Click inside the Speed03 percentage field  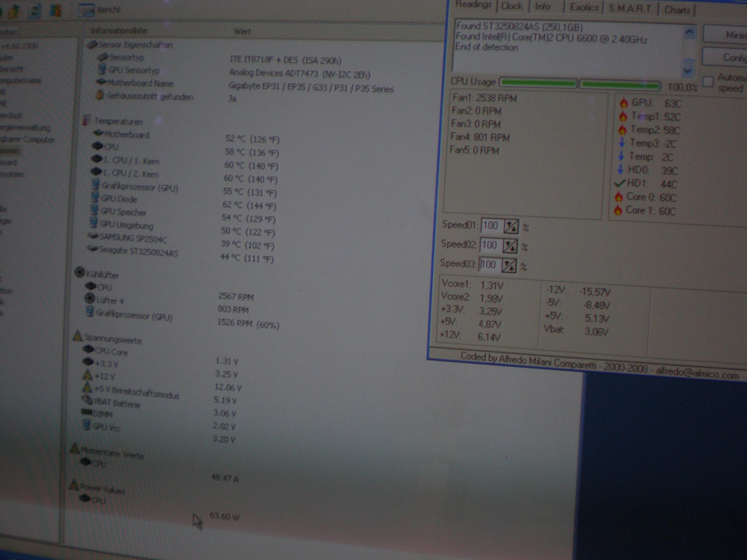coord(490,264)
